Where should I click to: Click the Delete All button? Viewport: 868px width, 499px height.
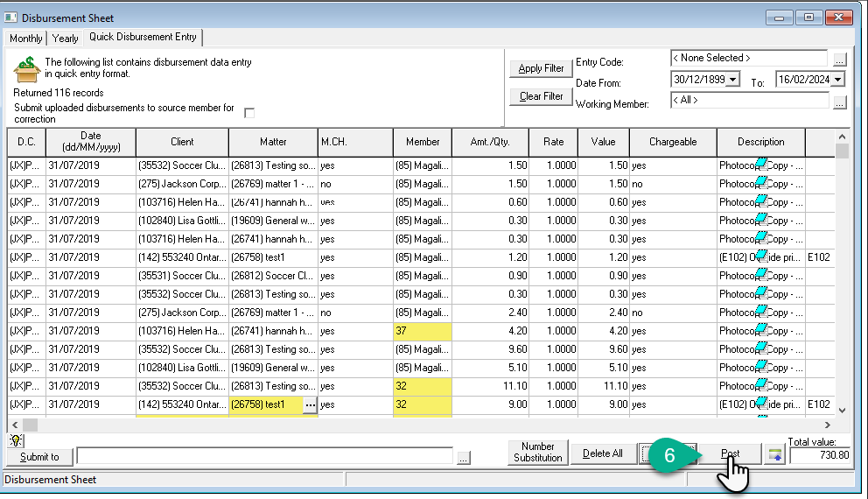[602, 453]
